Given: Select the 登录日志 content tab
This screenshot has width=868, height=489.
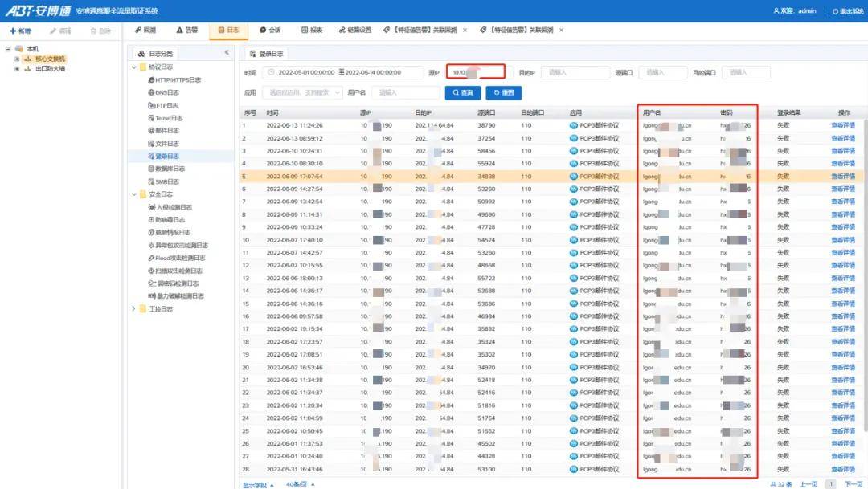Looking at the screenshot, I should click(x=267, y=54).
